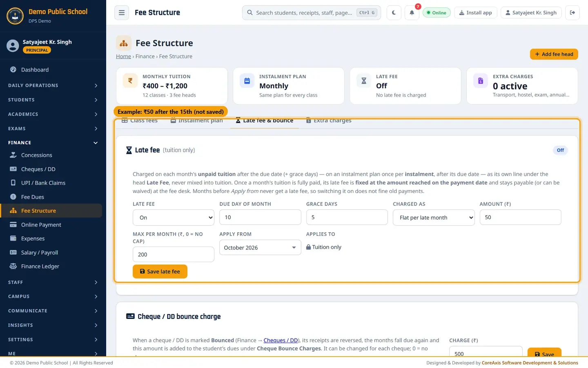588x368 pixels.
Task: Click the Due Day of Month field
Action: coord(260,217)
